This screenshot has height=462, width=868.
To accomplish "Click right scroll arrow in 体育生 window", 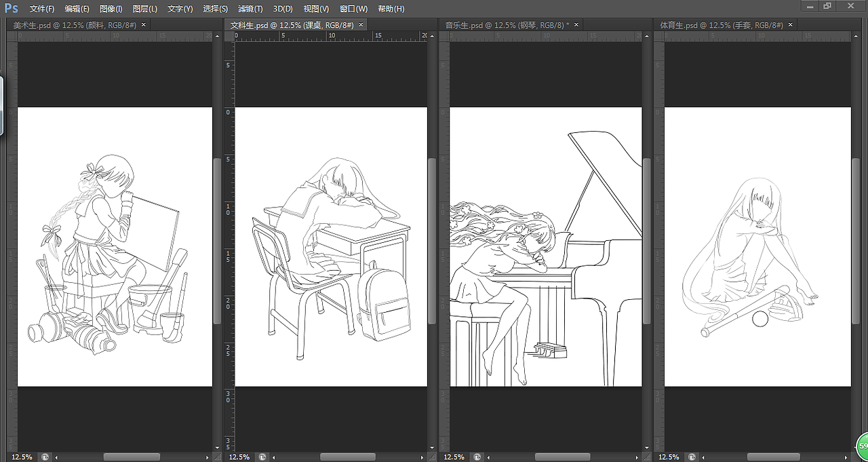I will (x=847, y=457).
